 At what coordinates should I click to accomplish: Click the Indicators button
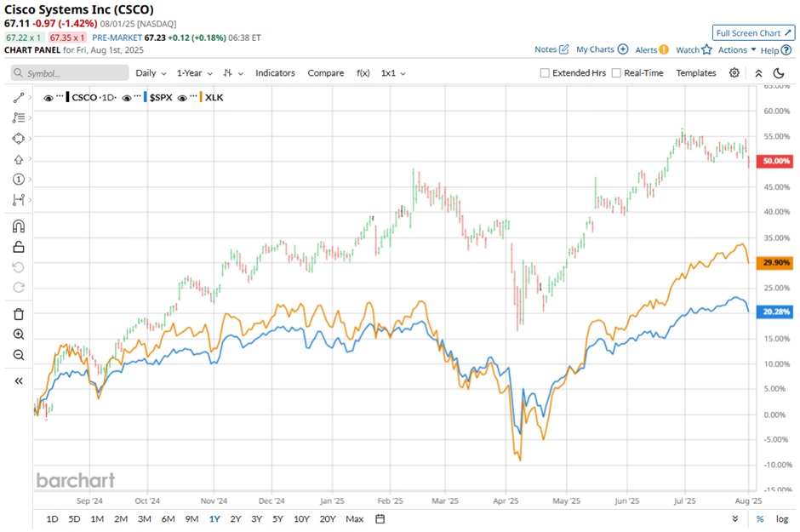(x=275, y=73)
